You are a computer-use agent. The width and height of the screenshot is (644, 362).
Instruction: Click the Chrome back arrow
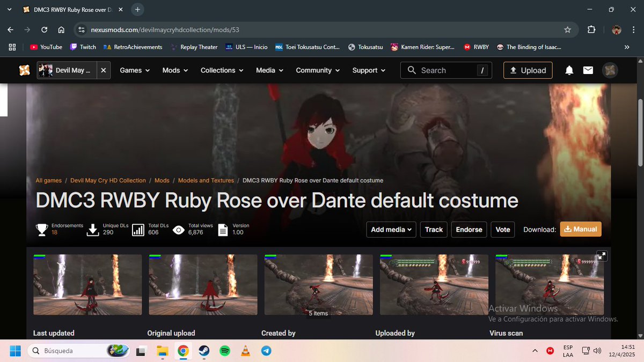[x=11, y=30]
